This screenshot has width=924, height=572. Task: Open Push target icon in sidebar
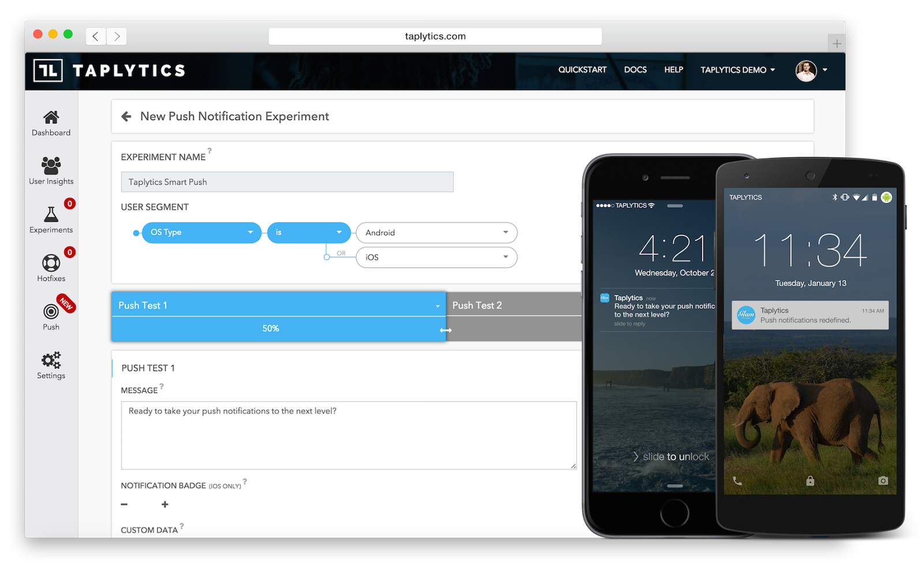pyautogui.click(x=51, y=312)
